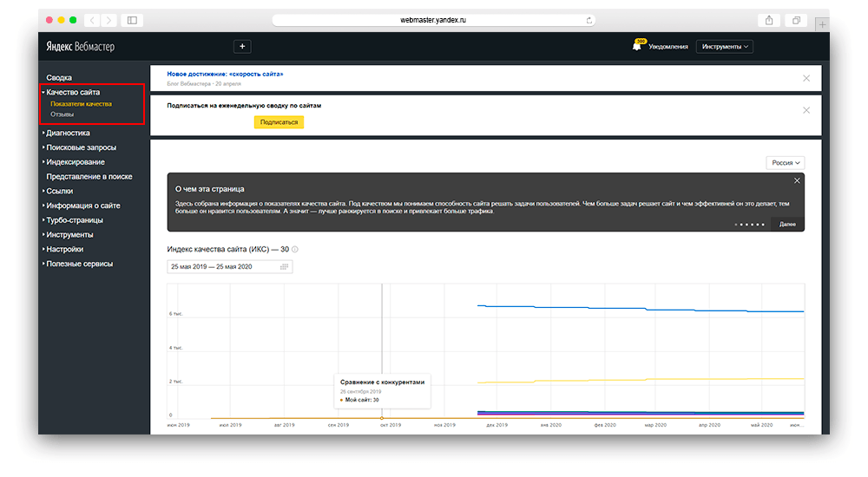The height and width of the screenshot is (477, 868).
Task: Show info icon next to ИКС — 30
Action: pos(295,250)
